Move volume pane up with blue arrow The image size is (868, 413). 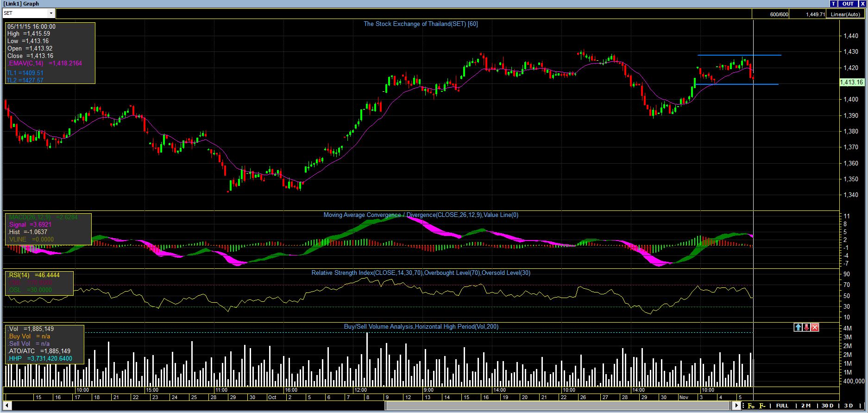[798, 327]
